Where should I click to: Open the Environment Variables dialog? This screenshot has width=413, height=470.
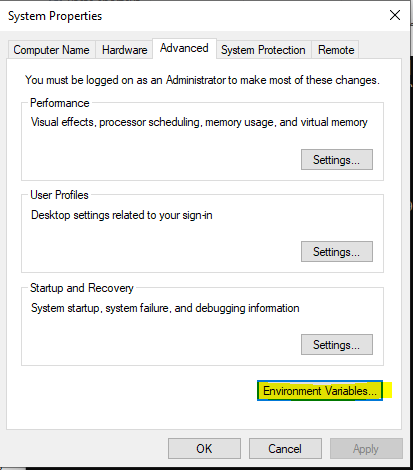click(x=320, y=390)
